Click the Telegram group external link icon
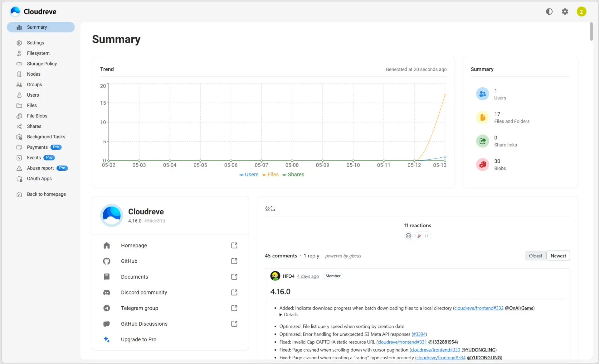The width and height of the screenshot is (599, 364). pos(234,308)
